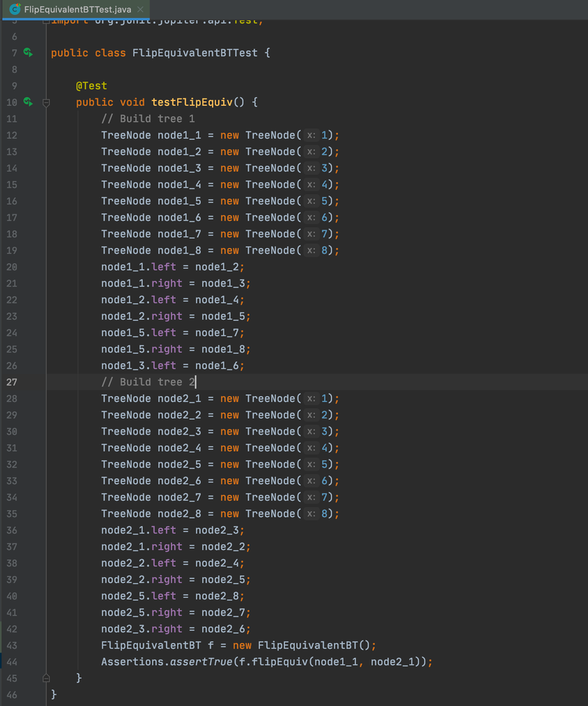Click the FlipEquivalentBT constructor on line 43
The height and width of the screenshot is (706, 588).
[x=308, y=645]
